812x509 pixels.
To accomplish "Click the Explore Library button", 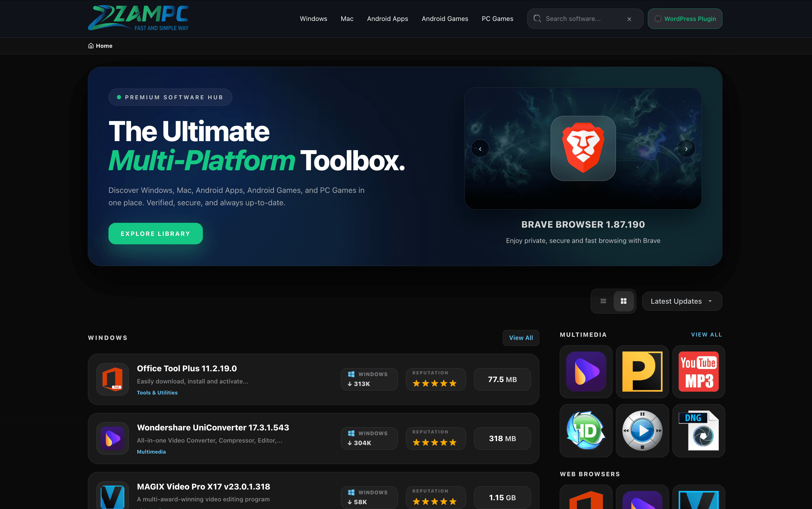I will 155,234.
